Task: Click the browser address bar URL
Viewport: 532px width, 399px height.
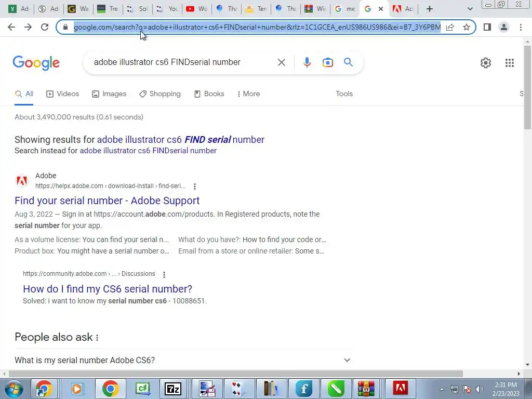Action: [x=257, y=27]
